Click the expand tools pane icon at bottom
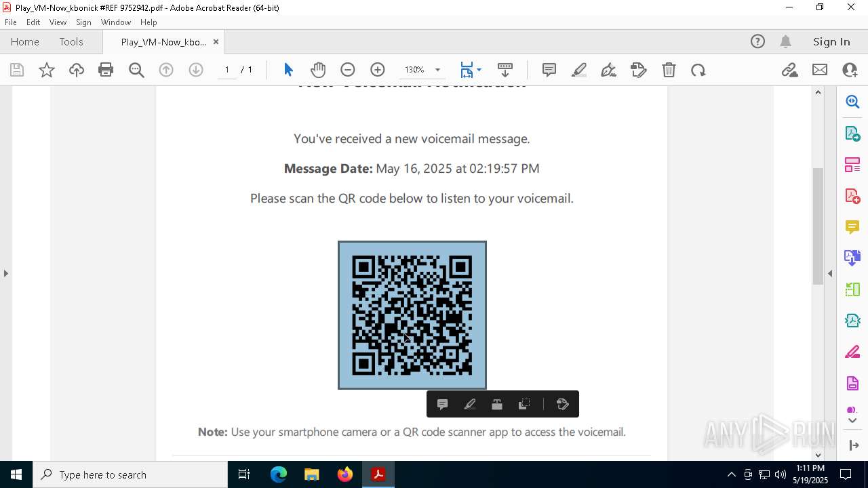Screen dimensions: 868x488 click(853, 445)
